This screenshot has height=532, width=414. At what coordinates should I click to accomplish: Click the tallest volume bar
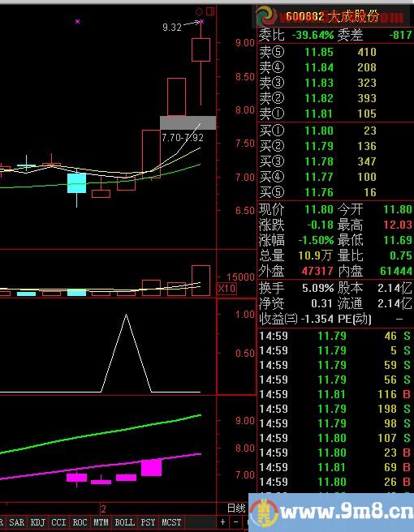(201, 281)
